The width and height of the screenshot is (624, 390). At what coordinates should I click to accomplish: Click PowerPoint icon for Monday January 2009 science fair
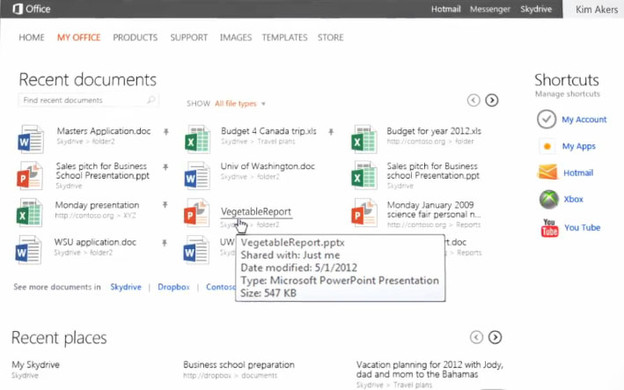[364, 213]
